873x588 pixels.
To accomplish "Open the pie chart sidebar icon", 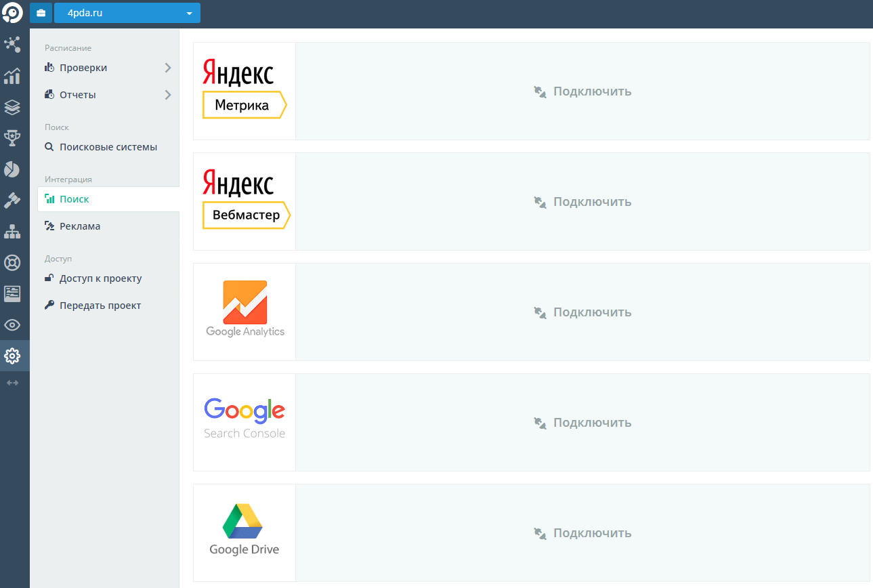I will click(12, 169).
